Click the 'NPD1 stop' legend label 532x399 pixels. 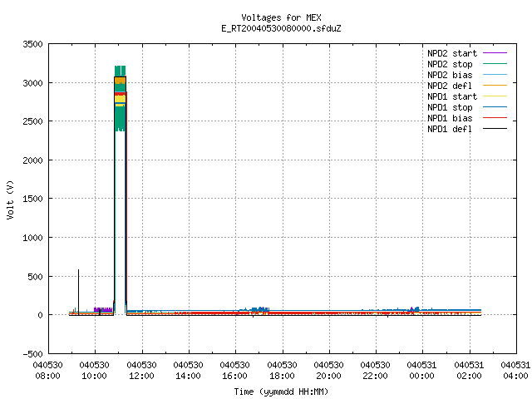pyautogui.click(x=450, y=107)
